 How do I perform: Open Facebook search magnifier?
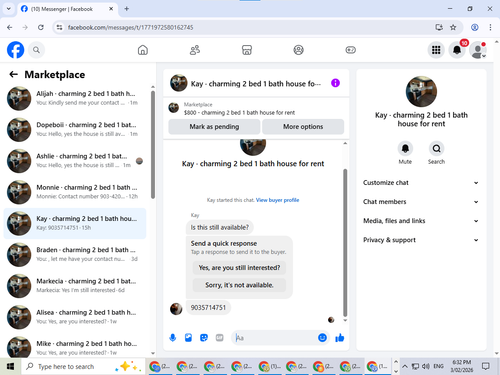36,50
